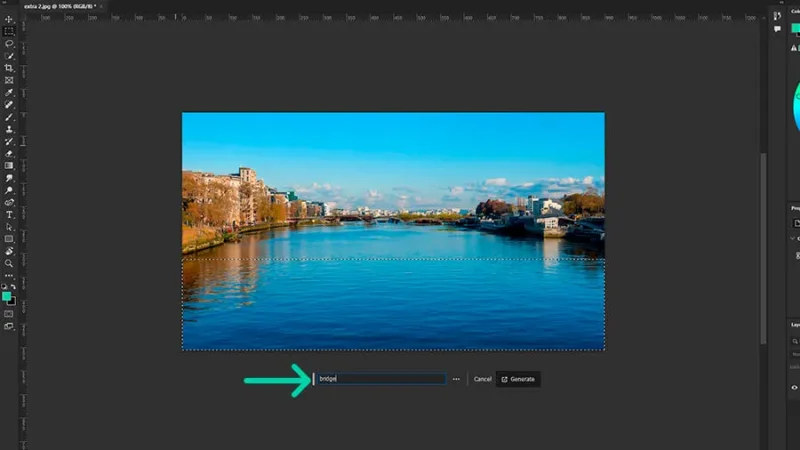Select the Horizontal Type tool
The height and width of the screenshot is (450, 800).
pyautogui.click(x=9, y=215)
